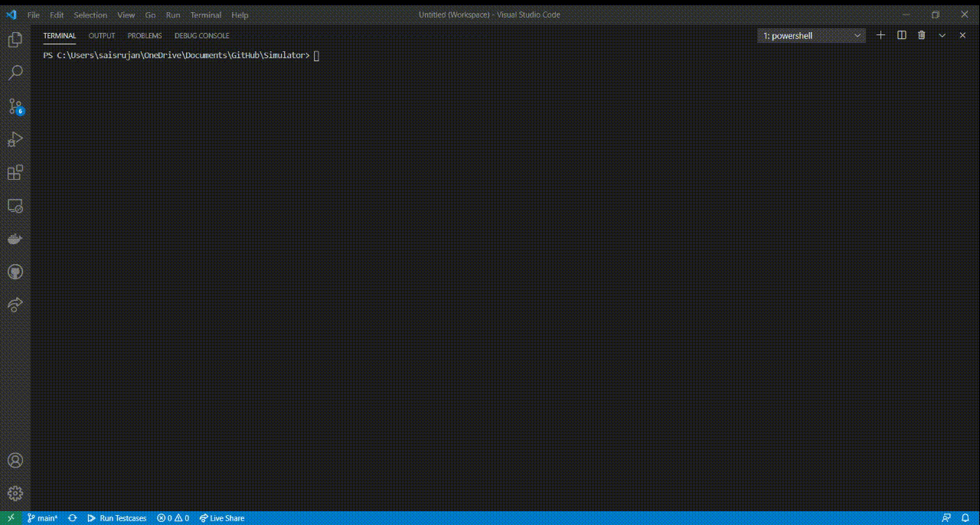Open the Manage gear icon
980x525 pixels.
pos(15,493)
